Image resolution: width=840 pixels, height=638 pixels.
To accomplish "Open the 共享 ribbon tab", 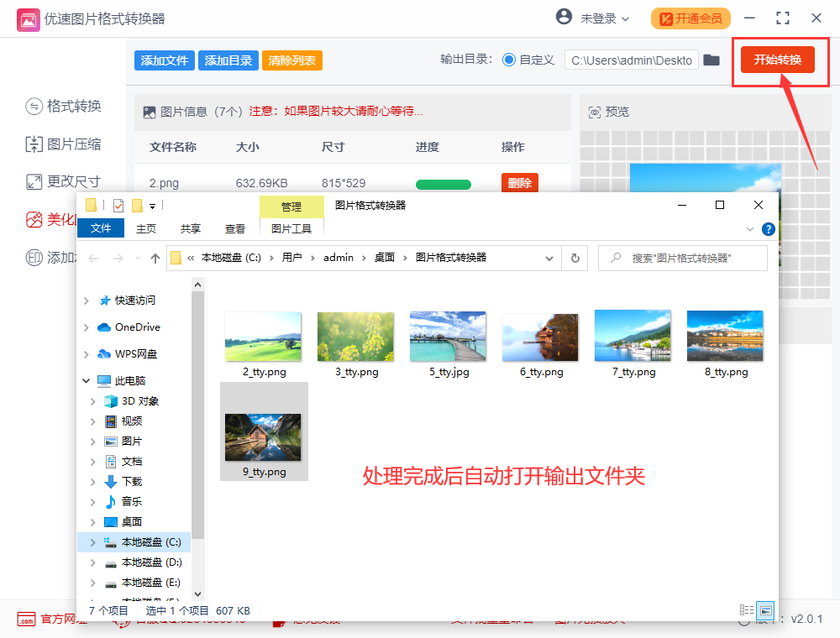I will [x=190, y=228].
